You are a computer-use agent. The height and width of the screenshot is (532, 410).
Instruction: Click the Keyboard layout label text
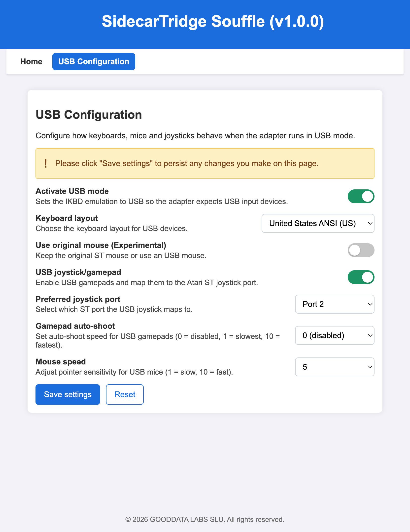(x=67, y=218)
